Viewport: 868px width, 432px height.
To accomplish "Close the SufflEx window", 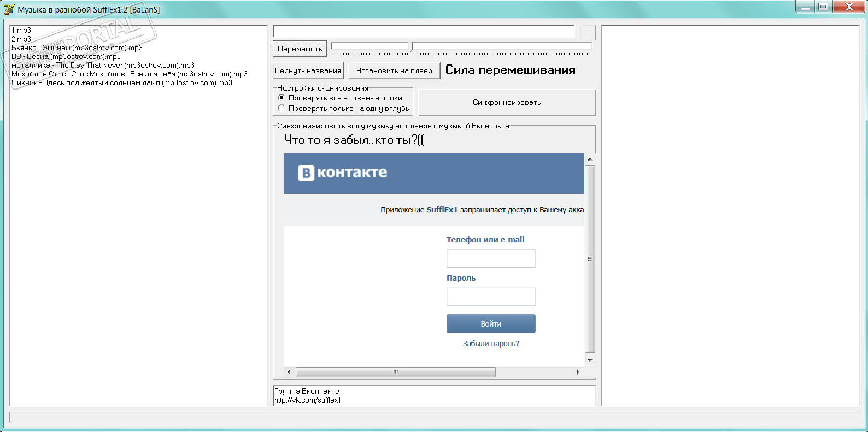I will tap(849, 7).
